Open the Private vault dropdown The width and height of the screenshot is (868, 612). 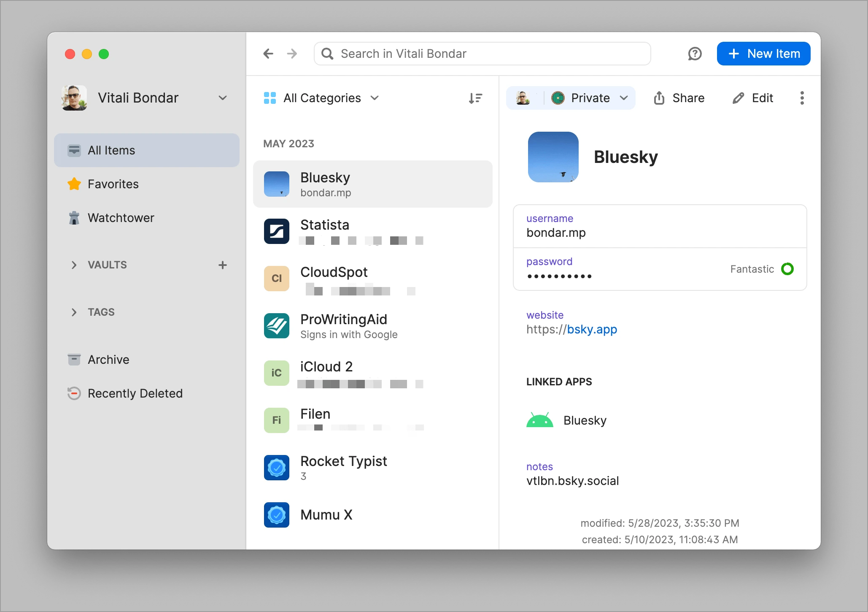[x=590, y=98]
